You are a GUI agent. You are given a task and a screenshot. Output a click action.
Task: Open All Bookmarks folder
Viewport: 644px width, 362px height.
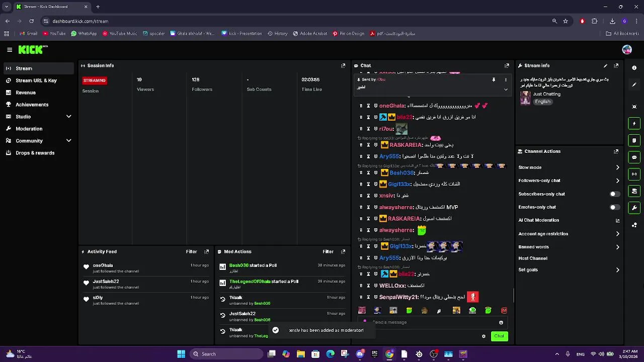click(622, 34)
